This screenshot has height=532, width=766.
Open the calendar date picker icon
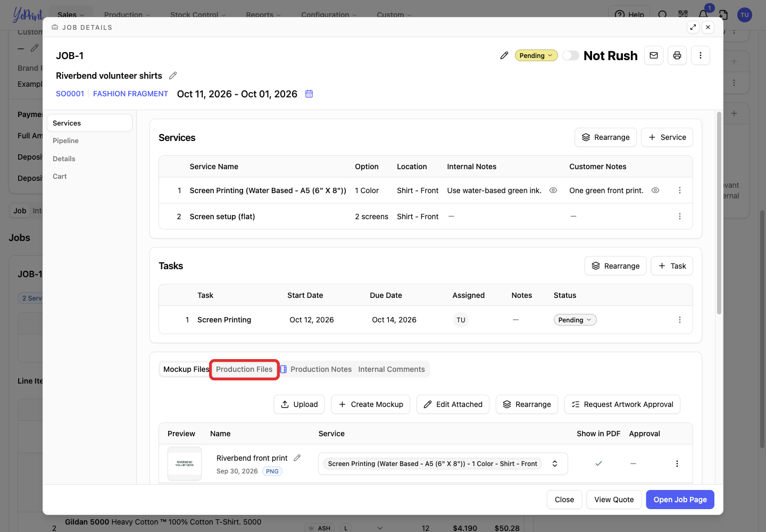pyautogui.click(x=309, y=94)
